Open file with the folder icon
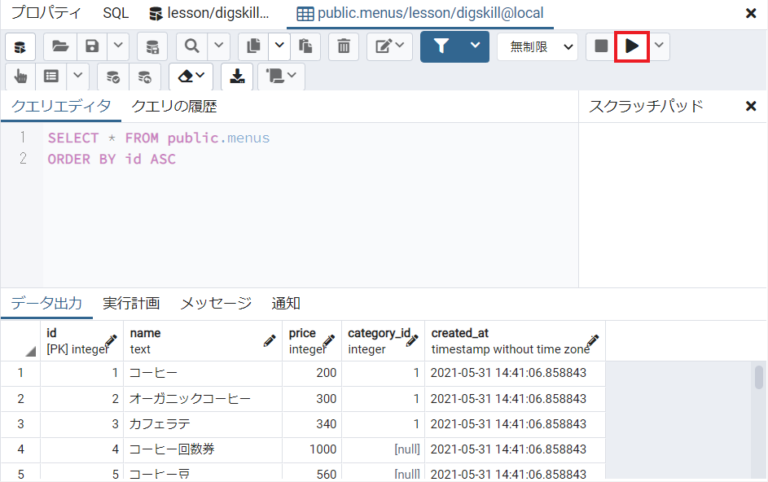The height and width of the screenshot is (482, 768). (59, 46)
